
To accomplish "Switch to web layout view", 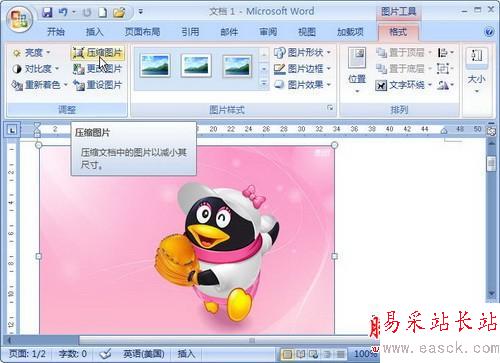I will (x=314, y=354).
